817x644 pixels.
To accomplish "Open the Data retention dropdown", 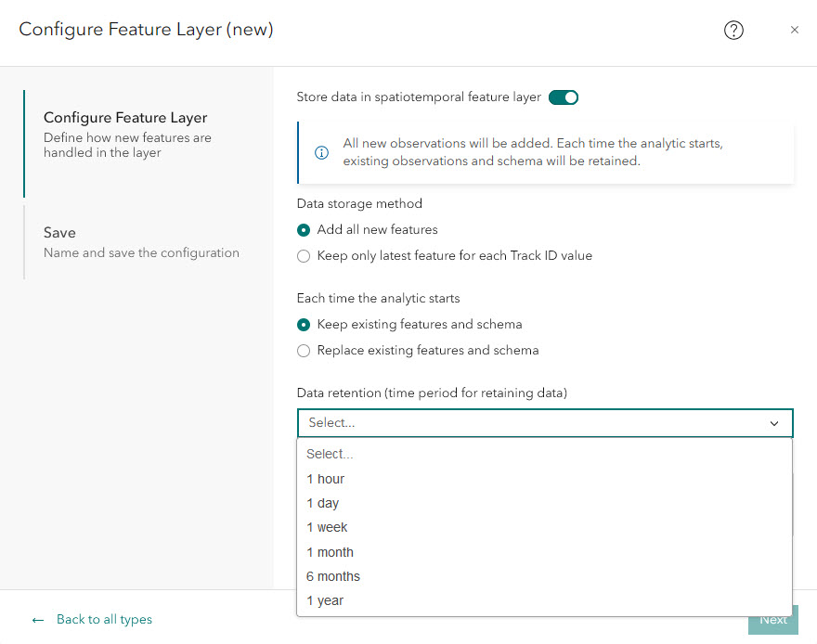I will click(x=545, y=422).
